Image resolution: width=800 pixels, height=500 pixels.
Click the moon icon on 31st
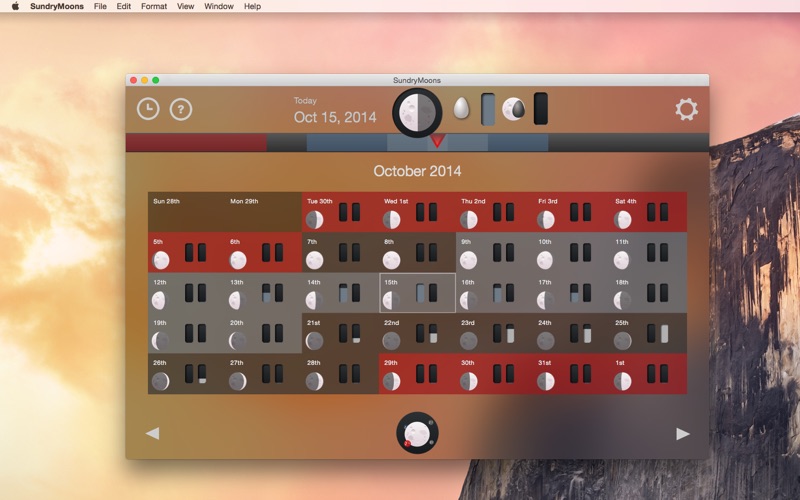pos(545,381)
